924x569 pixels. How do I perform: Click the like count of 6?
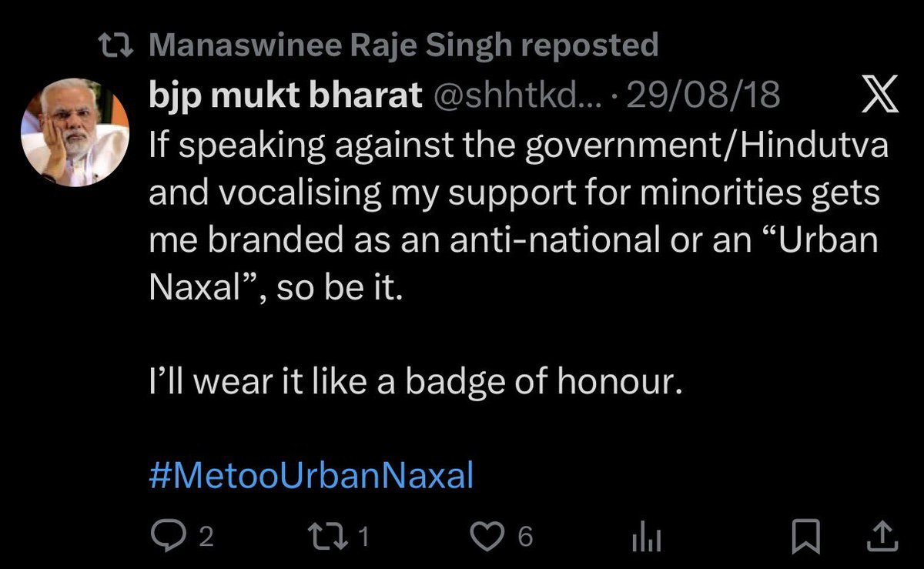click(525, 536)
